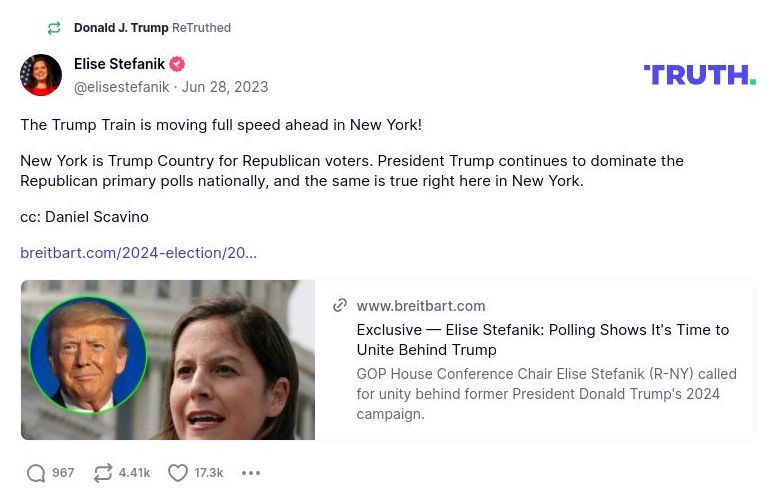Open the three-dot more options menu
This screenshot has width=777, height=503.
click(x=251, y=473)
